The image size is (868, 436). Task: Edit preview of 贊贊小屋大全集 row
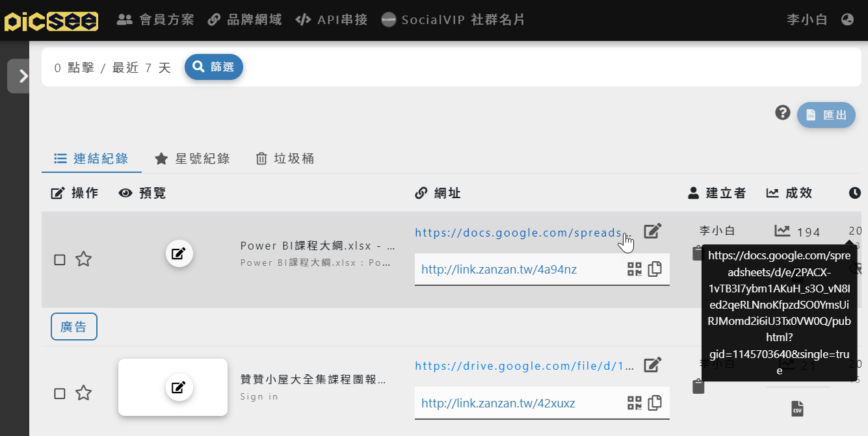(x=179, y=388)
